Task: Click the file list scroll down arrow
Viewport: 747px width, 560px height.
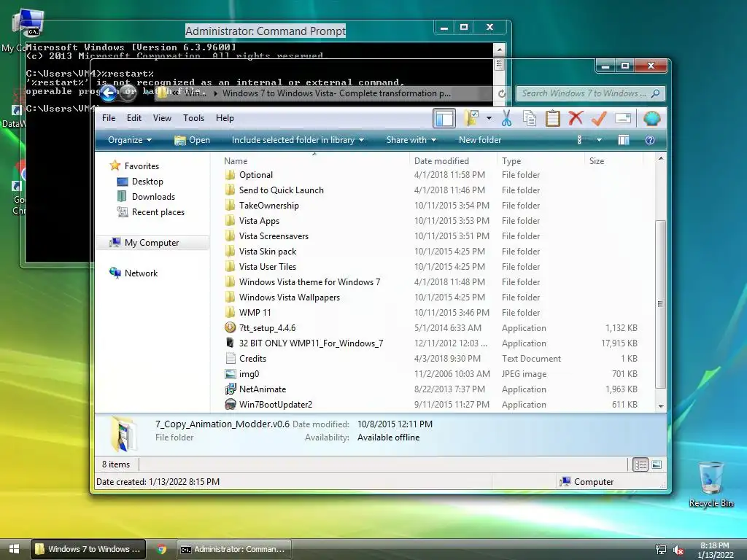Action: [x=661, y=406]
